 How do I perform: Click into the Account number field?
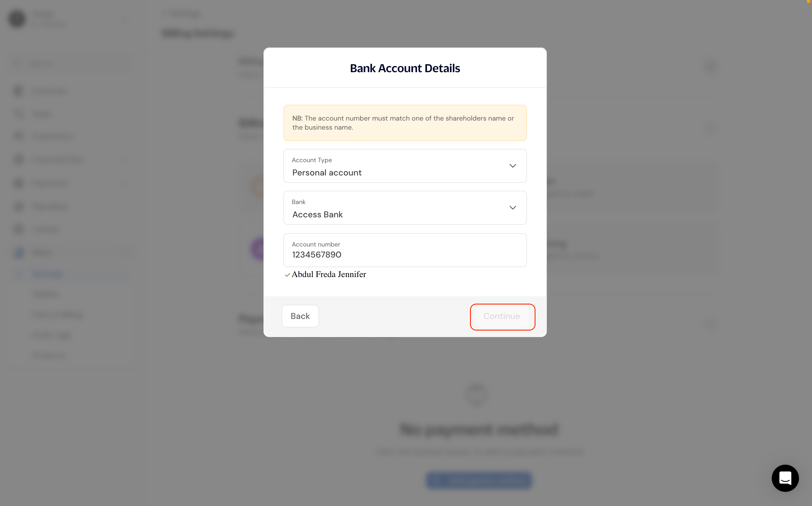405,250
